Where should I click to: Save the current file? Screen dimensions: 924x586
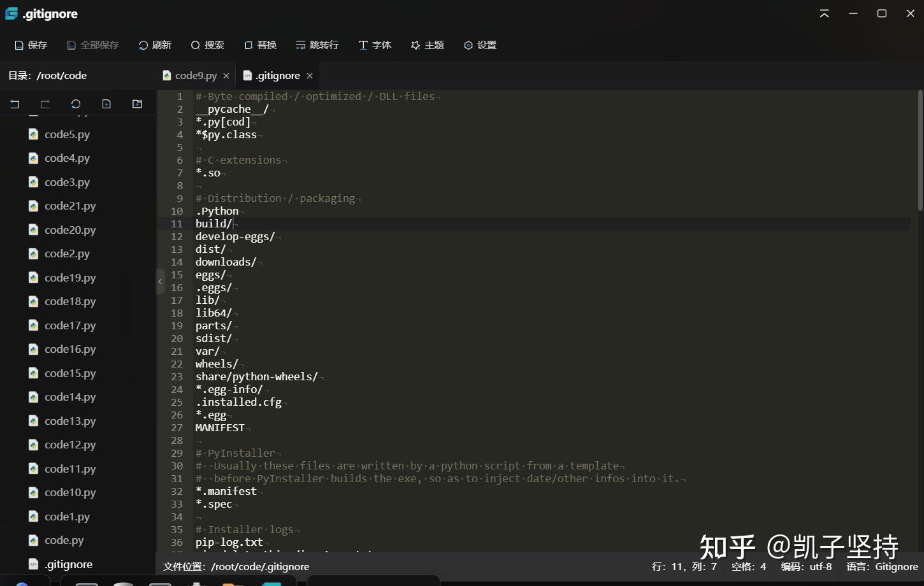(x=30, y=45)
